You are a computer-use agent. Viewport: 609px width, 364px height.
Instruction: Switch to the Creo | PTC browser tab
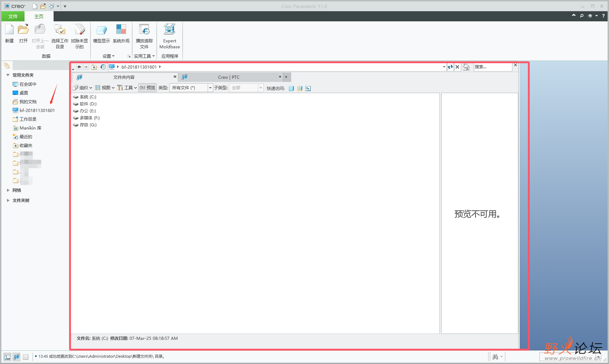(229, 77)
